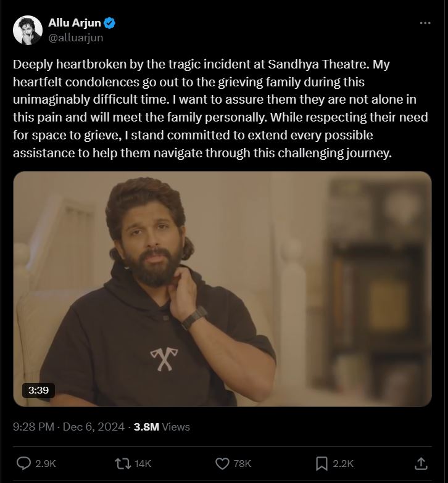The image size is (448, 483).
Task: Open the Allu Arjun display name link
Action: (75, 23)
